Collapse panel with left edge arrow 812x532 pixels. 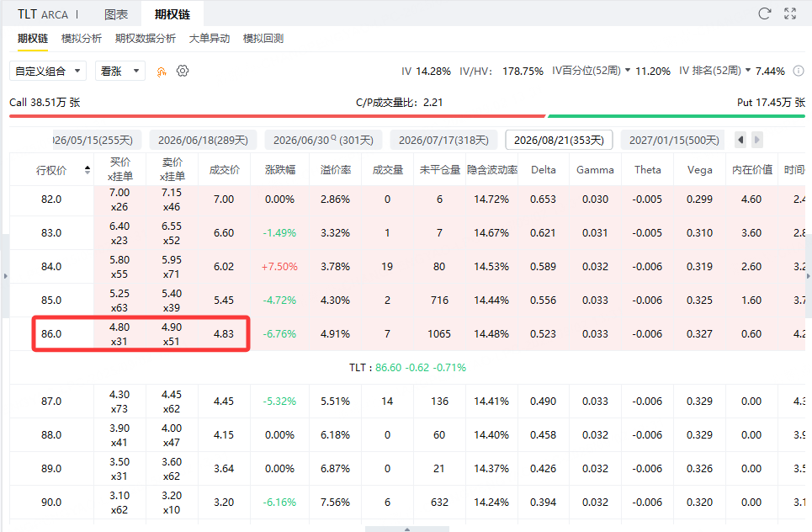[x=5, y=276]
